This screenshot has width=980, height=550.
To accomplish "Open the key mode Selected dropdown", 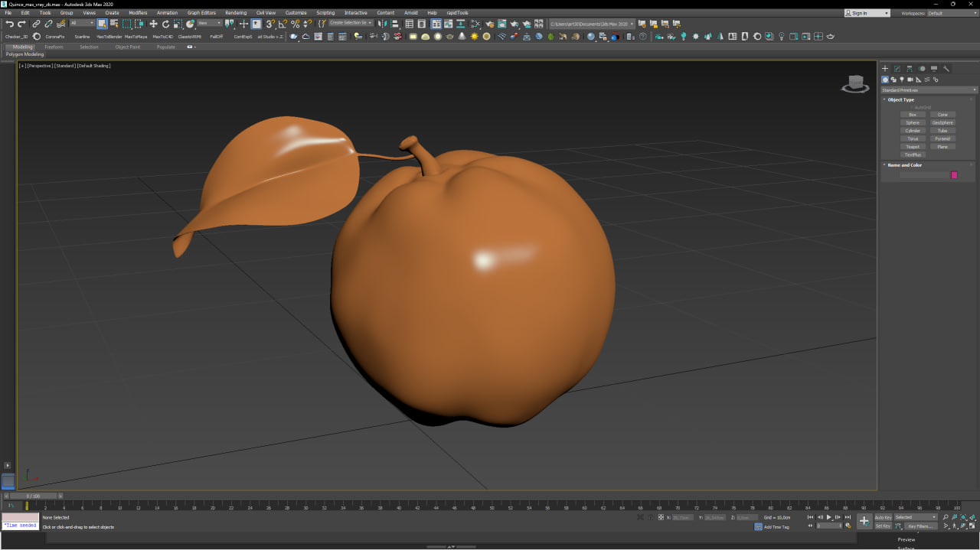I will coord(916,517).
